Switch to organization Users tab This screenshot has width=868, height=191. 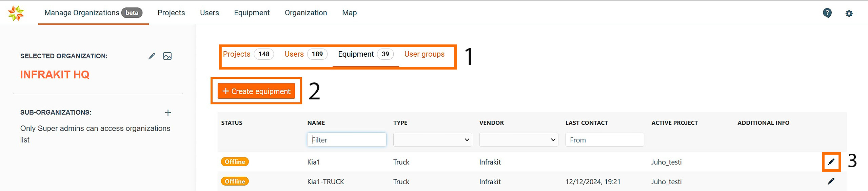pos(294,54)
